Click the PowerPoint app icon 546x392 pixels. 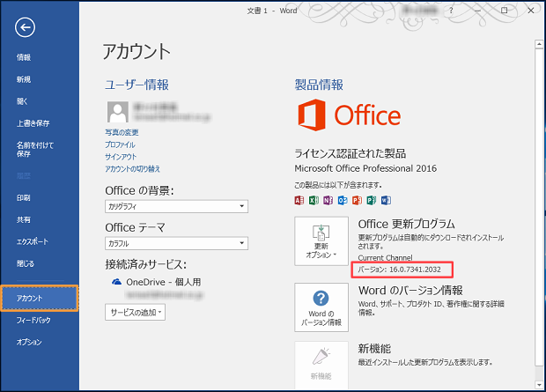[357, 200]
